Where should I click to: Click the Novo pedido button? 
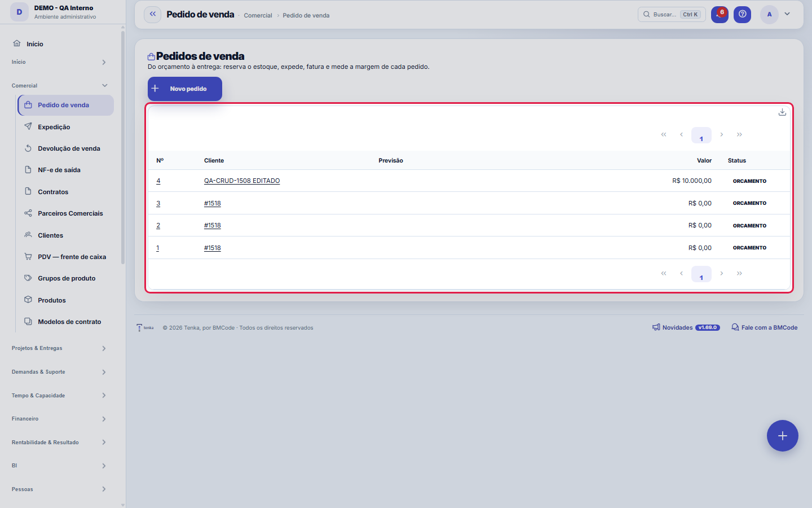tap(185, 89)
